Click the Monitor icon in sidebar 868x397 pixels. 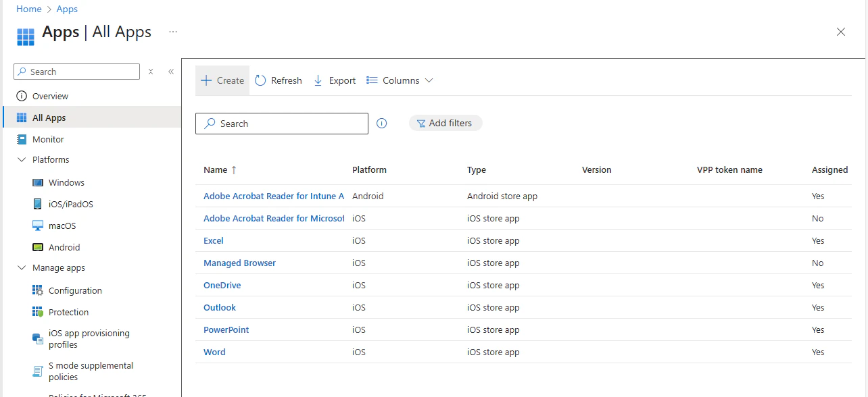22,139
